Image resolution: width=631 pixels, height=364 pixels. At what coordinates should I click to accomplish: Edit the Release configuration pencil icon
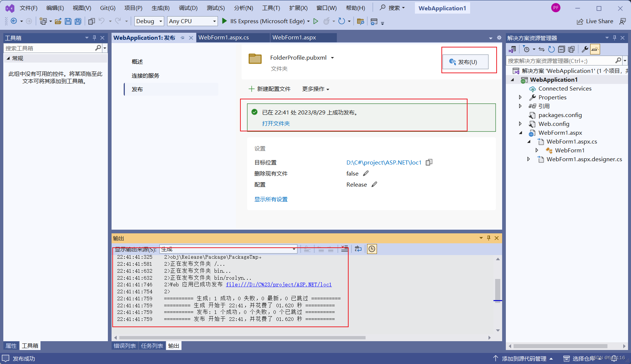pyautogui.click(x=374, y=184)
